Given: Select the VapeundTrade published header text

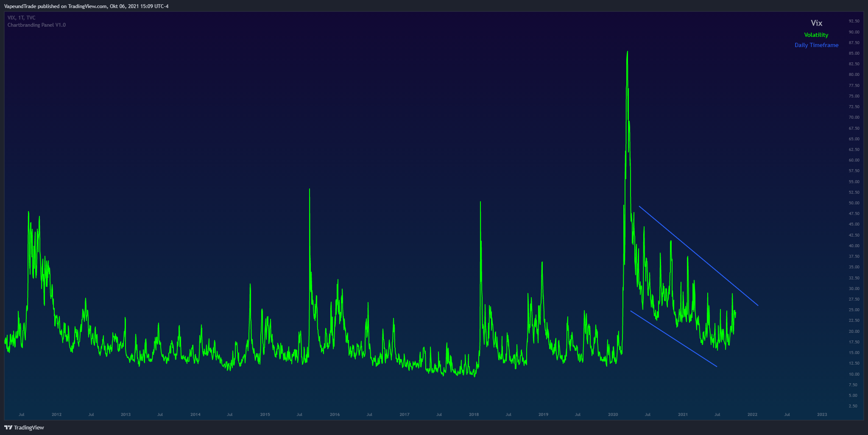Looking at the screenshot, I should 87,6.
